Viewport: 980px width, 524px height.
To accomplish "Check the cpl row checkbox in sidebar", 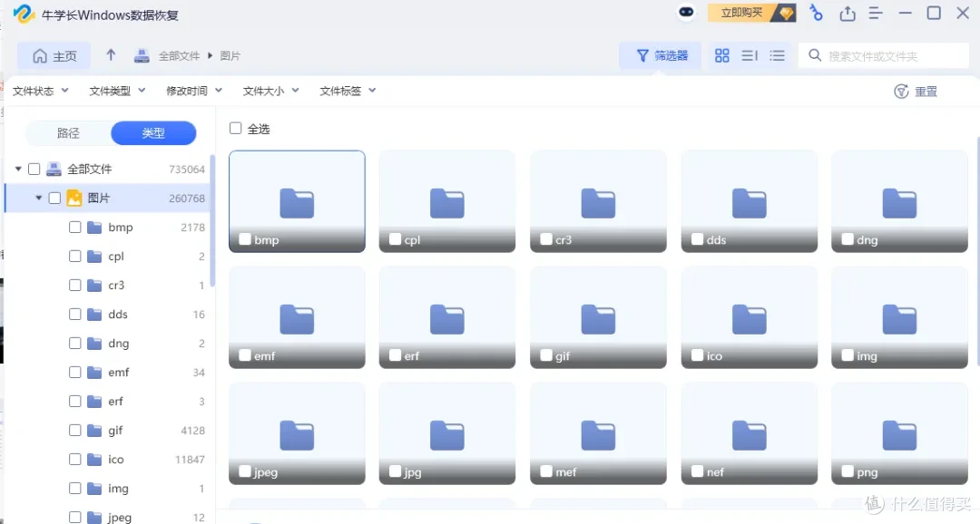I will [75, 256].
